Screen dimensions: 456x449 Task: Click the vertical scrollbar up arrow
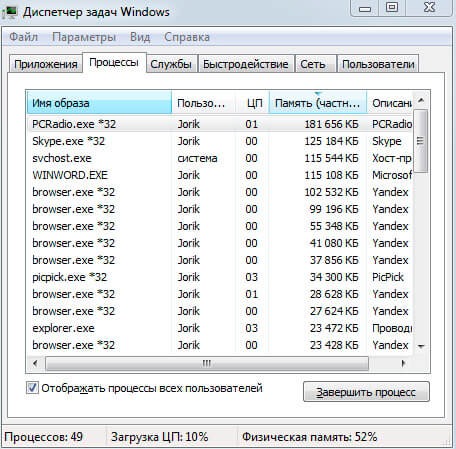tap(421, 100)
